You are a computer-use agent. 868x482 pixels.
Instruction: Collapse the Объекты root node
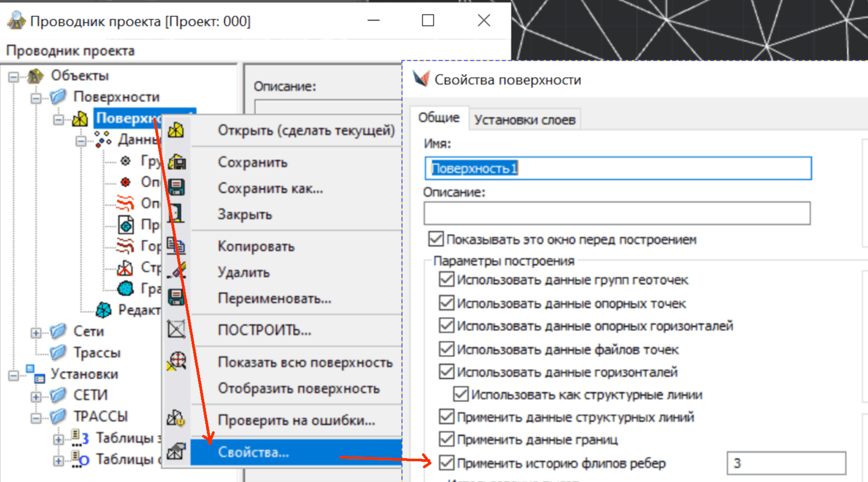click(x=14, y=77)
